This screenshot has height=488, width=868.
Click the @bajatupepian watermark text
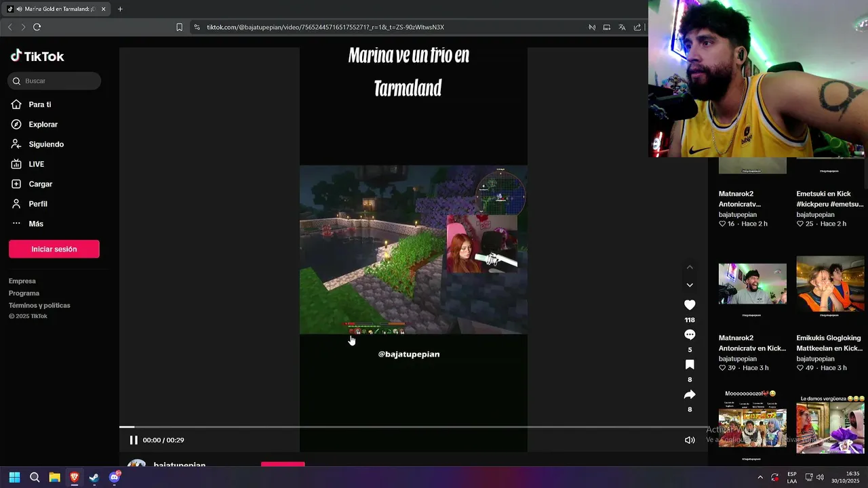click(409, 354)
